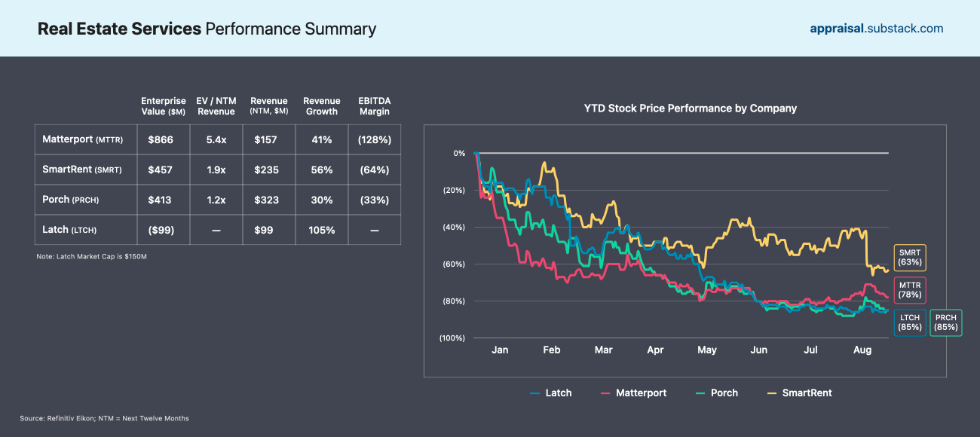This screenshot has height=437, width=980.
Task: Click the May x-axis label
Action: [707, 350]
